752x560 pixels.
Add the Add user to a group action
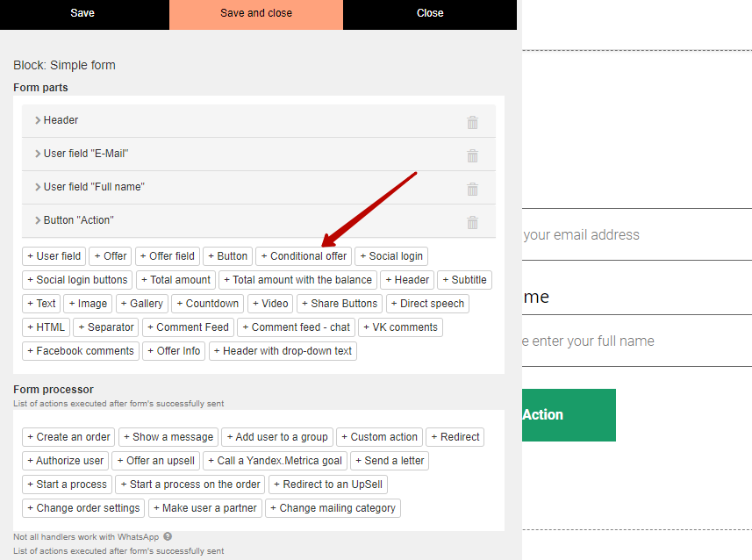277,437
